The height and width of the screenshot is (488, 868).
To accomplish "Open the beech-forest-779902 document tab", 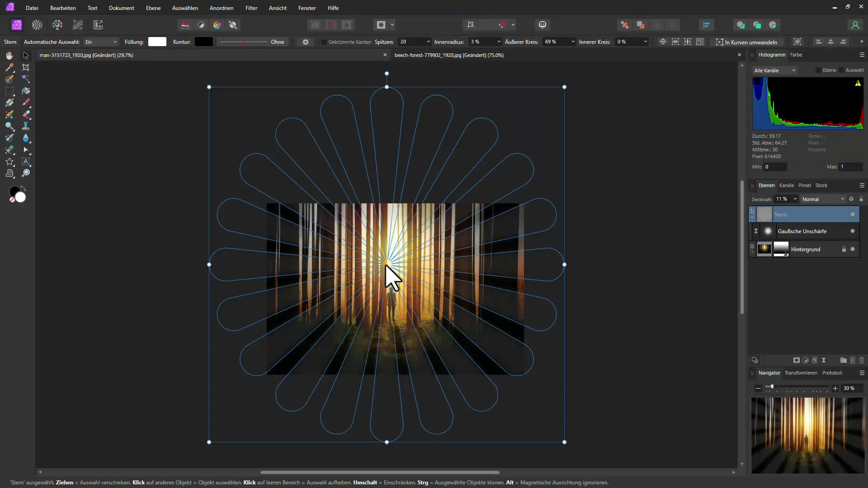I will 449,55.
